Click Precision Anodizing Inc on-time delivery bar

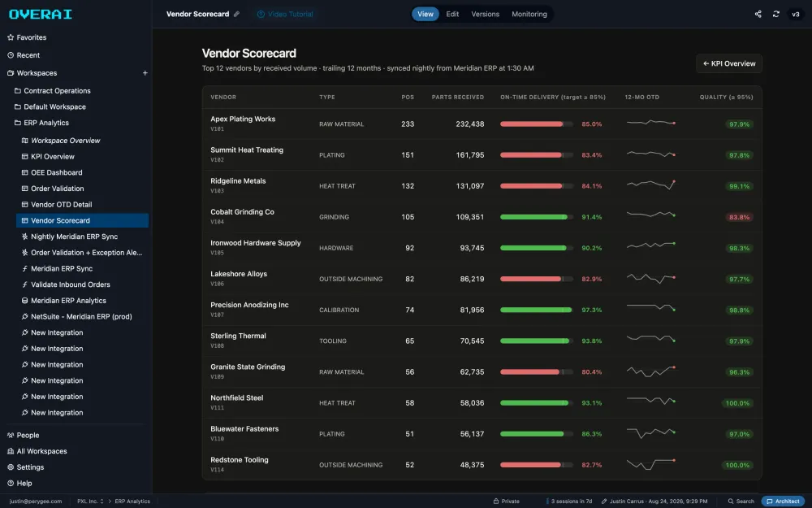coord(537,310)
